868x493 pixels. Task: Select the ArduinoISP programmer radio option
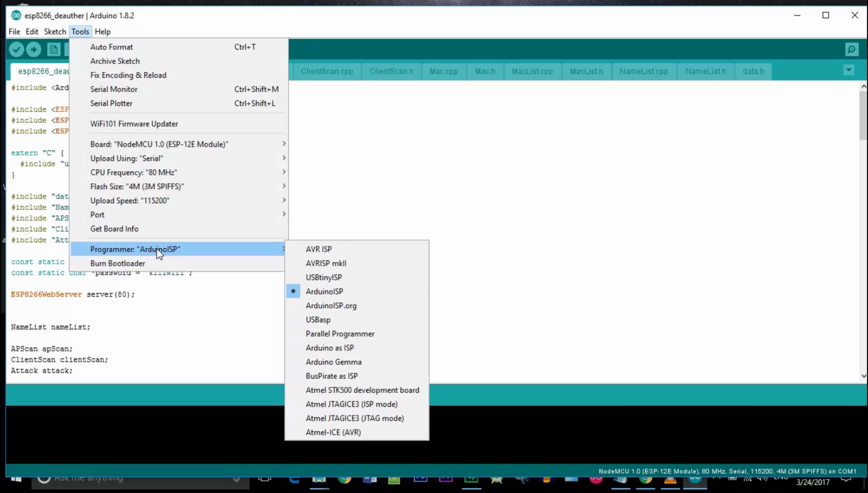point(324,291)
